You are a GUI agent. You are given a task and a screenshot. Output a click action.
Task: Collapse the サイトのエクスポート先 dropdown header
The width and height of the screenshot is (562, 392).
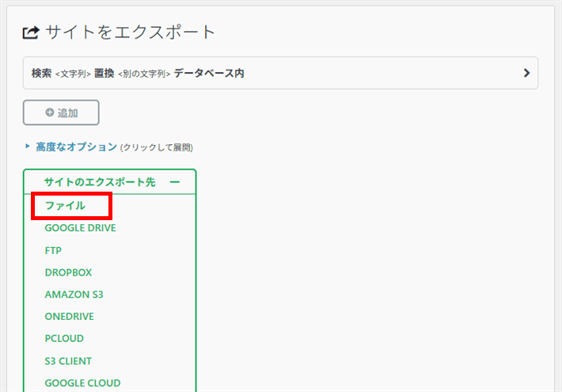pyautogui.click(x=110, y=182)
